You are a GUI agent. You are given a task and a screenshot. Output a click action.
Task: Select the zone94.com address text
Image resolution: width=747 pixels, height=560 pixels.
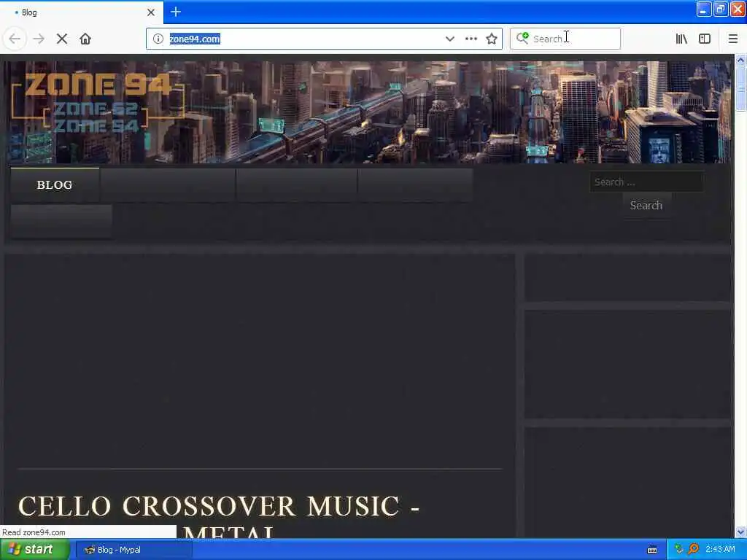[x=195, y=39]
